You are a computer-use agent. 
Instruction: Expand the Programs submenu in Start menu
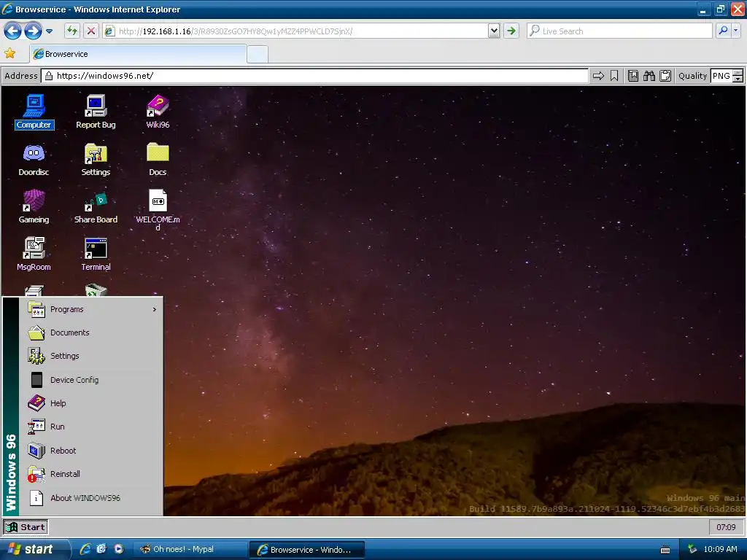[91, 309]
